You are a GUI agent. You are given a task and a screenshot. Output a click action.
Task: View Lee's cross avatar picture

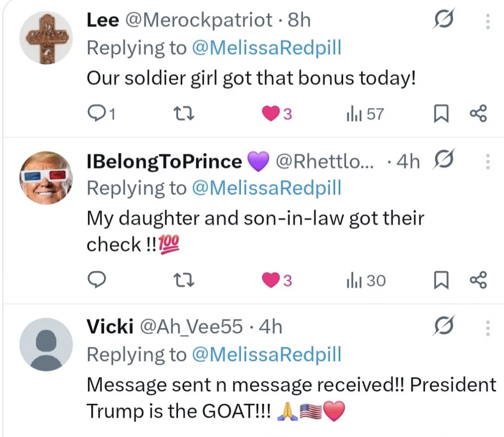pos(46,36)
